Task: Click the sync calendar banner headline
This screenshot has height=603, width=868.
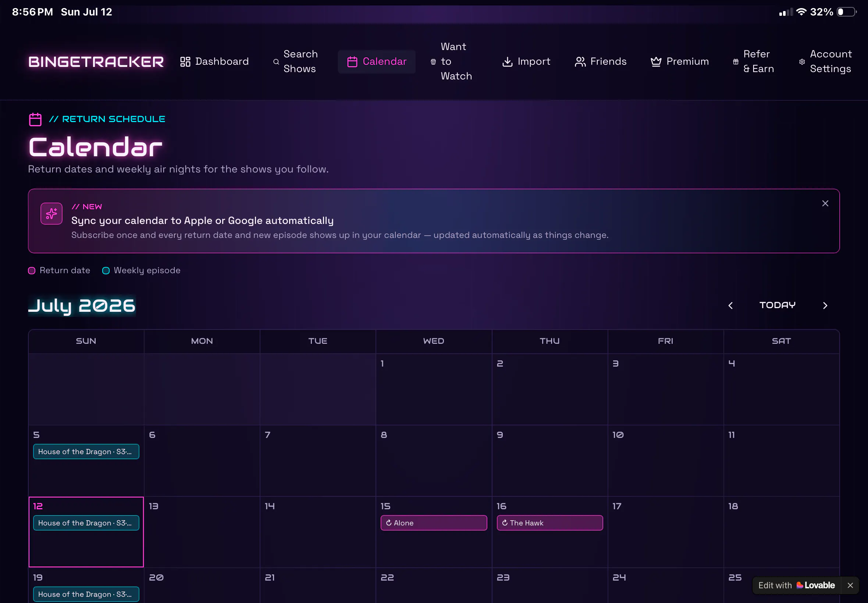Action: tap(203, 220)
